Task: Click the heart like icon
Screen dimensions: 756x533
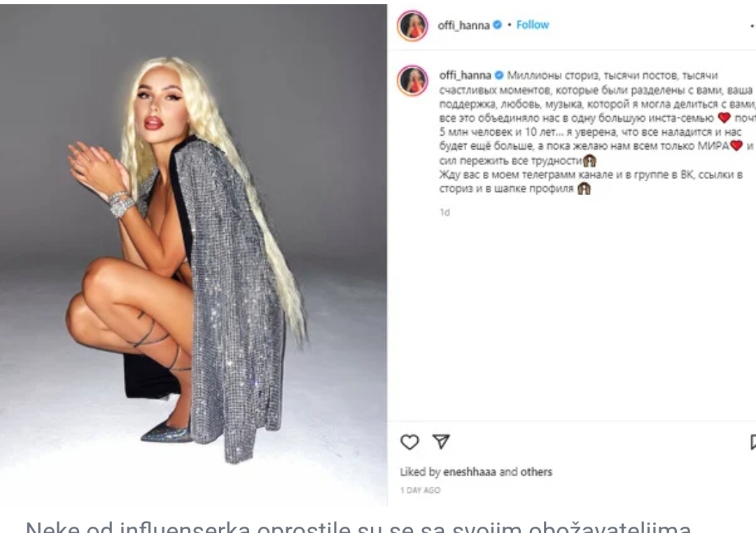Action: pos(409,441)
